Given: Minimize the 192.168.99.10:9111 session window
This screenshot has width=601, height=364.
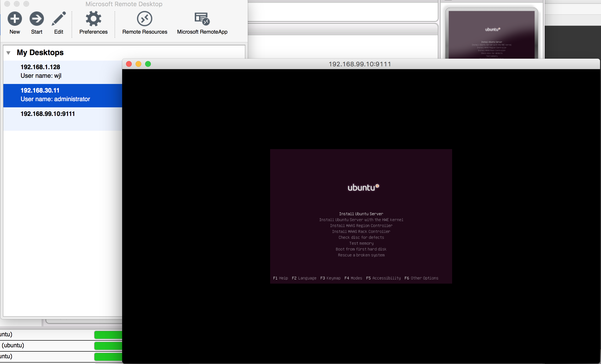Looking at the screenshot, I should click(138, 64).
